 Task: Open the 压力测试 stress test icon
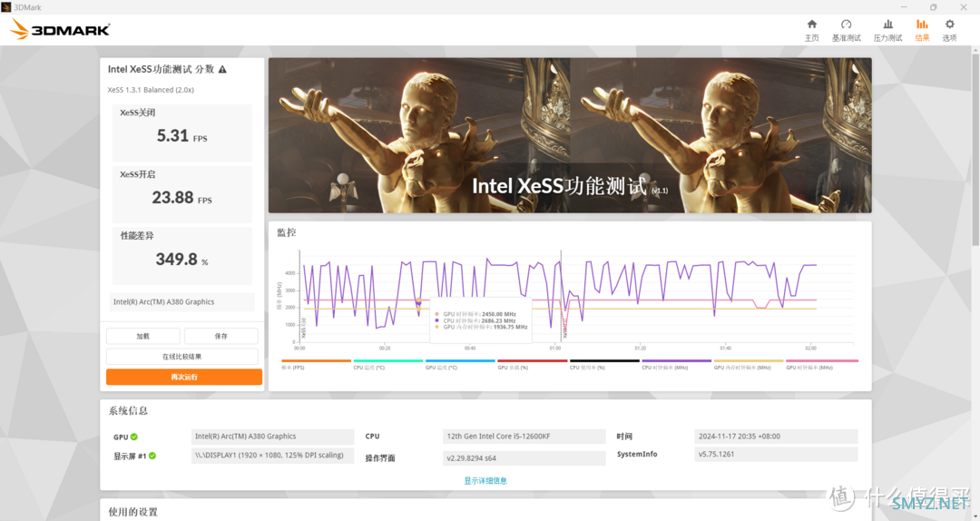(x=887, y=25)
